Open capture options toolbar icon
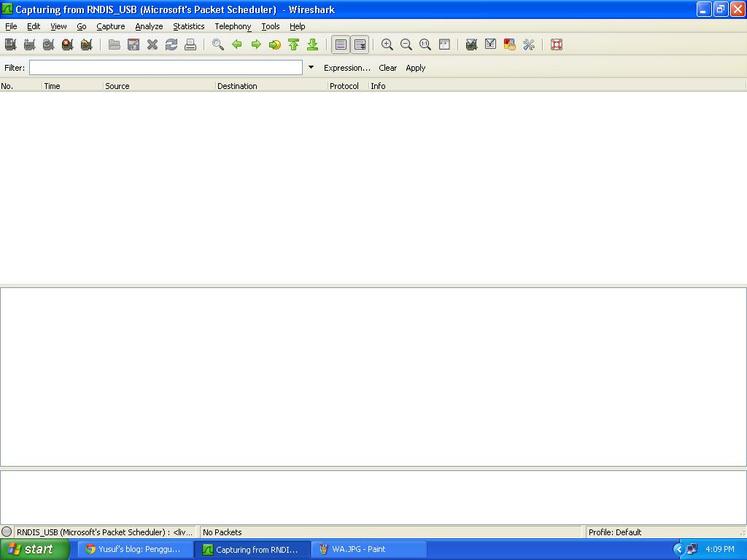 point(29,44)
